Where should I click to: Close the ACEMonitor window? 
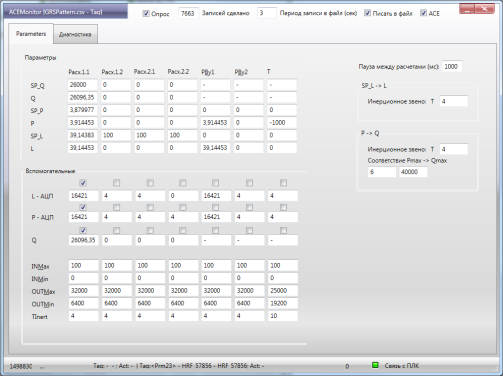point(484,9)
